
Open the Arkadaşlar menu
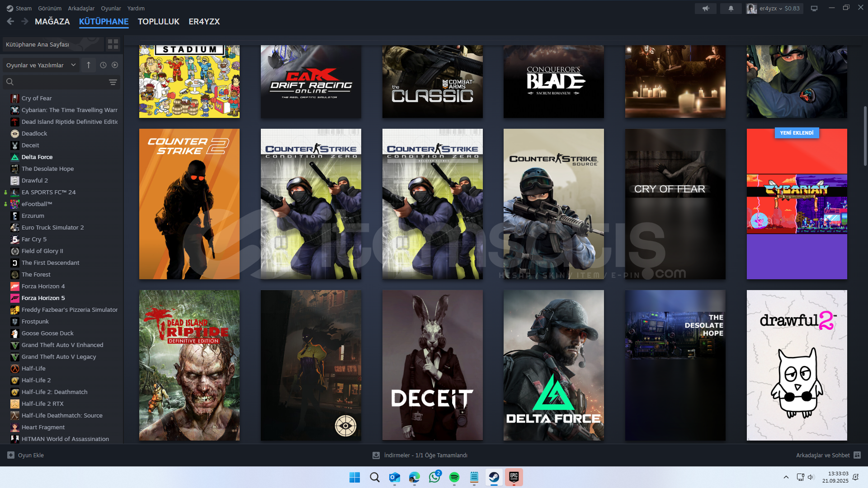click(x=81, y=8)
